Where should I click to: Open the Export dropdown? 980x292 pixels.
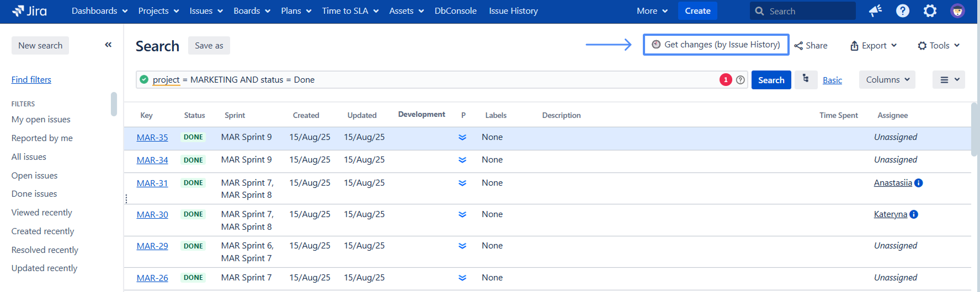[874, 46]
